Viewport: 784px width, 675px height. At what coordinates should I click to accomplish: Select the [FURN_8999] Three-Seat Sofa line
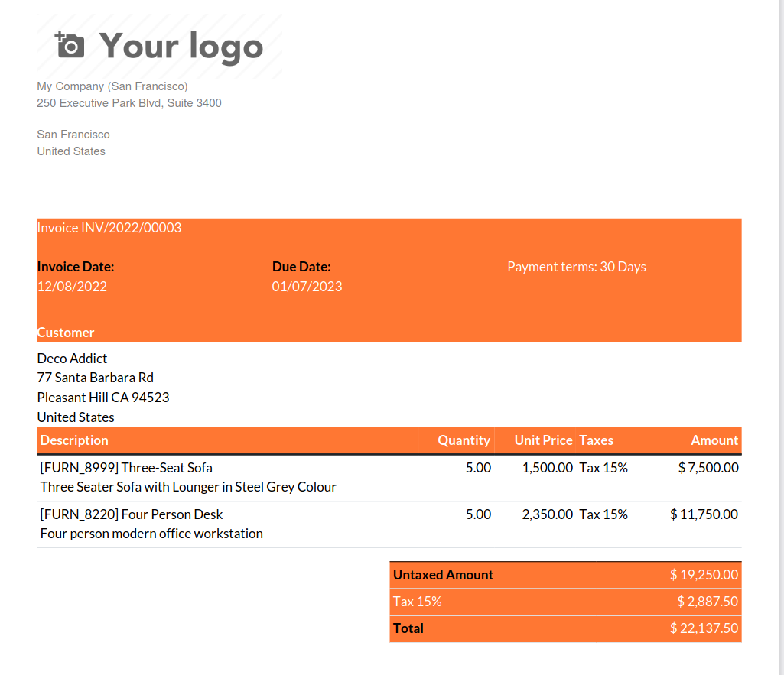click(x=126, y=468)
